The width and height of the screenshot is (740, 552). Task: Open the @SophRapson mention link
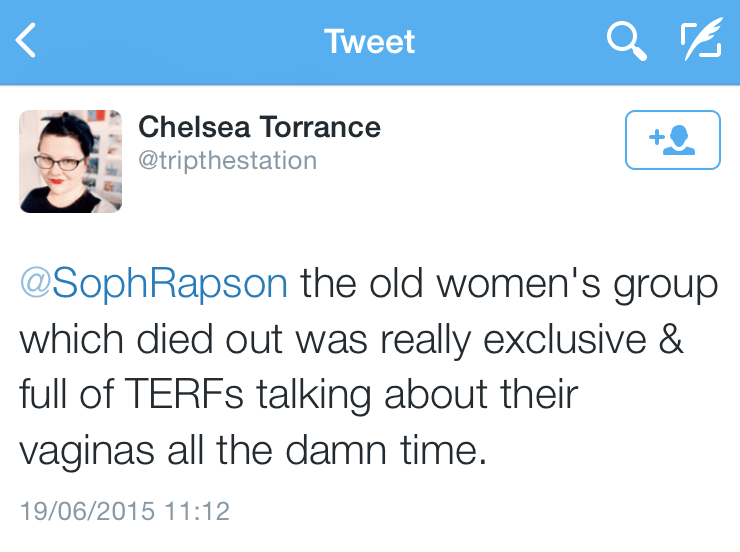(154, 284)
